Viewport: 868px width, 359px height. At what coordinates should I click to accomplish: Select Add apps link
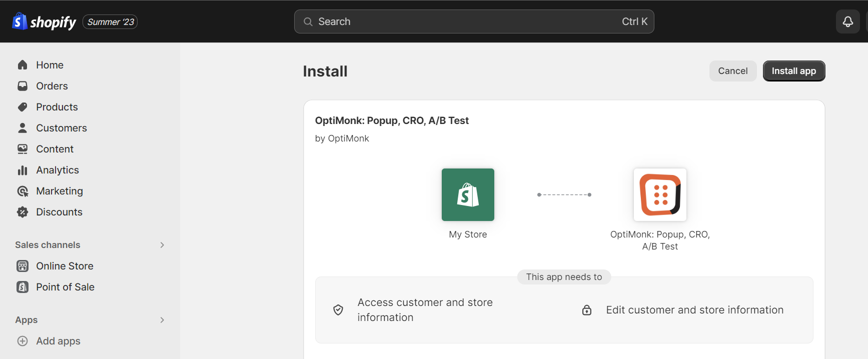tap(58, 341)
